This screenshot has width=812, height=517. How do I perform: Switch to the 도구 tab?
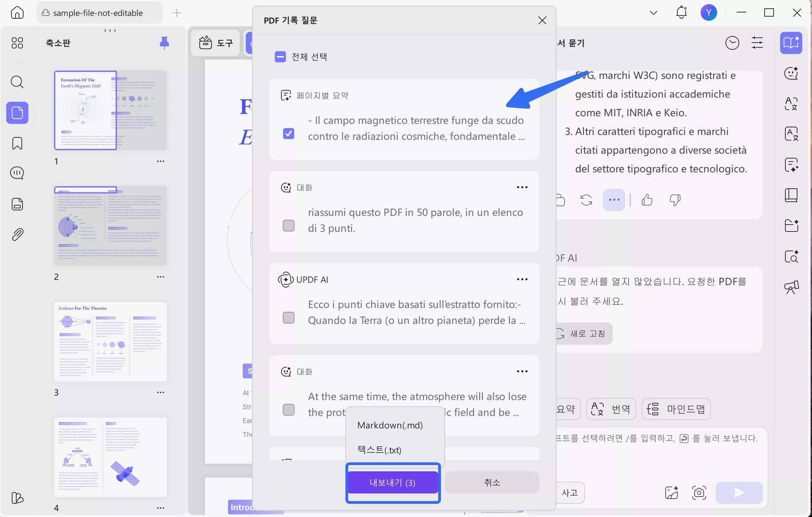click(x=215, y=43)
